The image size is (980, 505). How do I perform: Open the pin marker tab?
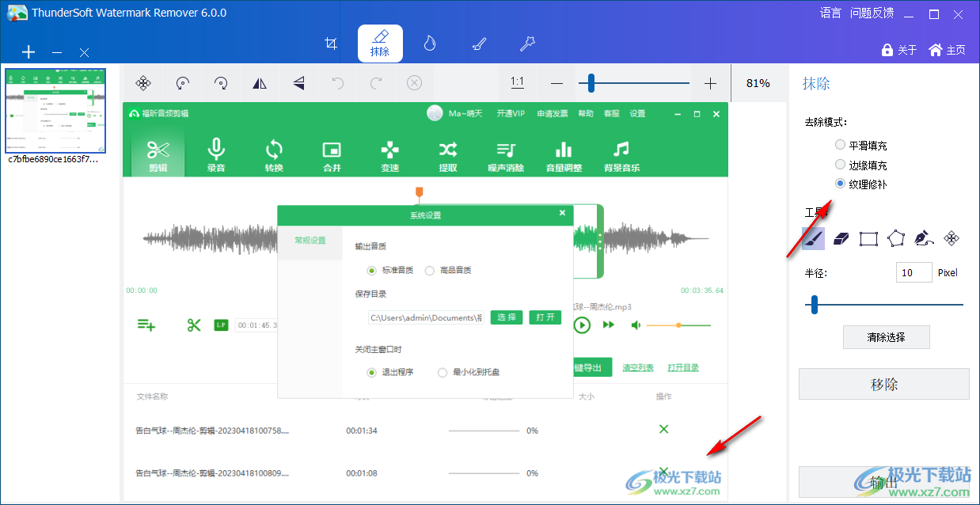coord(527,44)
